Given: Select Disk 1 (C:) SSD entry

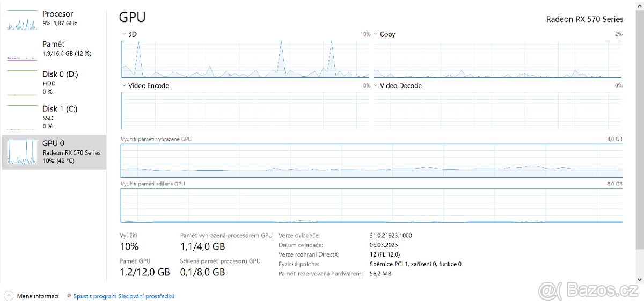Looking at the screenshot, I should click(60, 116).
